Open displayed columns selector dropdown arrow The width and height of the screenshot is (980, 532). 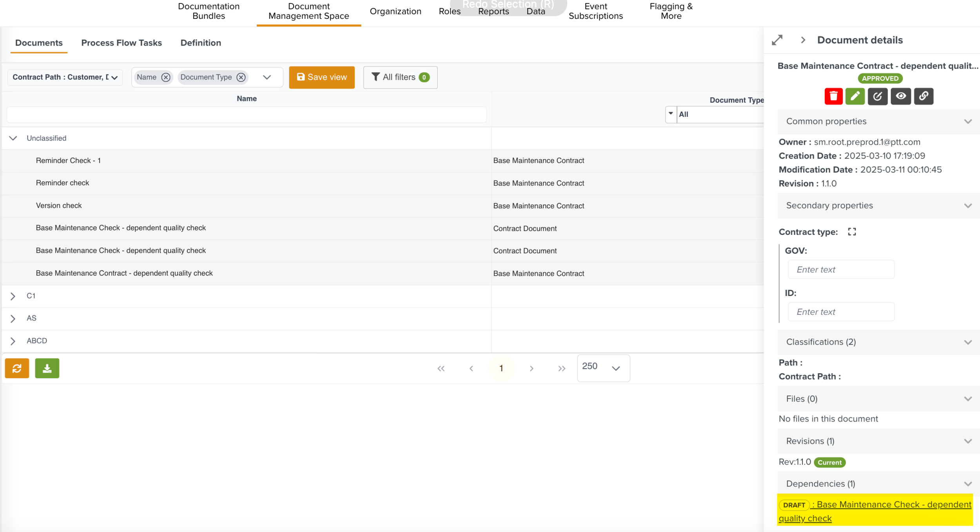(x=267, y=77)
